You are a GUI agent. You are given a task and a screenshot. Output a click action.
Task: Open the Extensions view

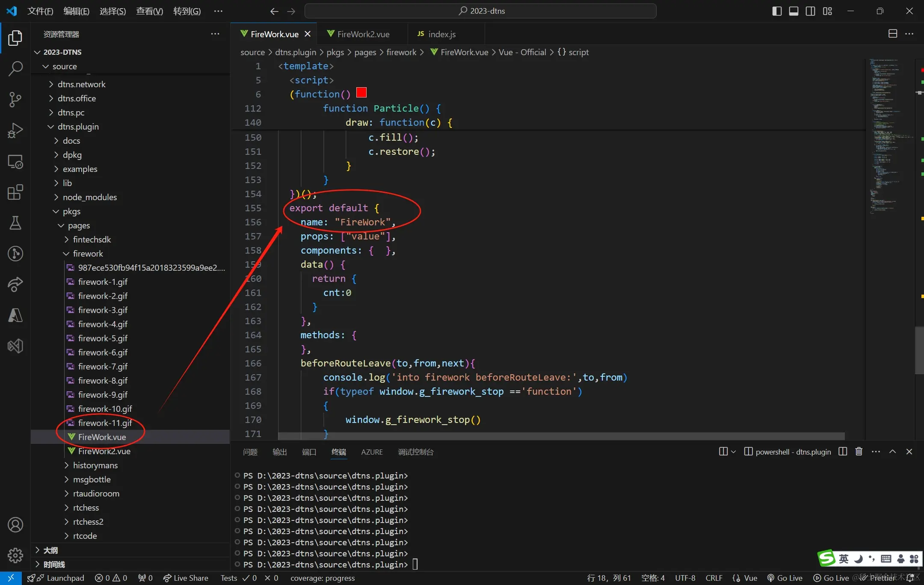pos(15,192)
